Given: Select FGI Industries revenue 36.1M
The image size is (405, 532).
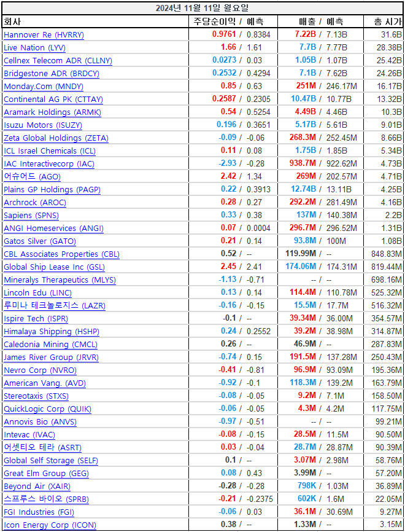Looking at the screenshot, I should [x=305, y=511].
